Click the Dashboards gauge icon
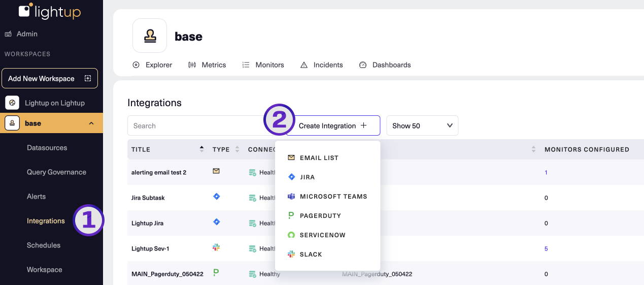 pos(363,65)
